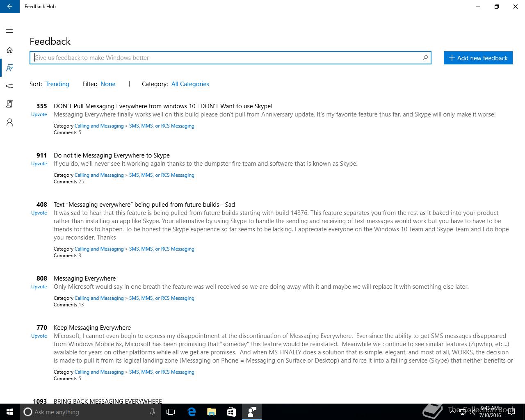Open File Explorer from taskbar

pos(212,412)
